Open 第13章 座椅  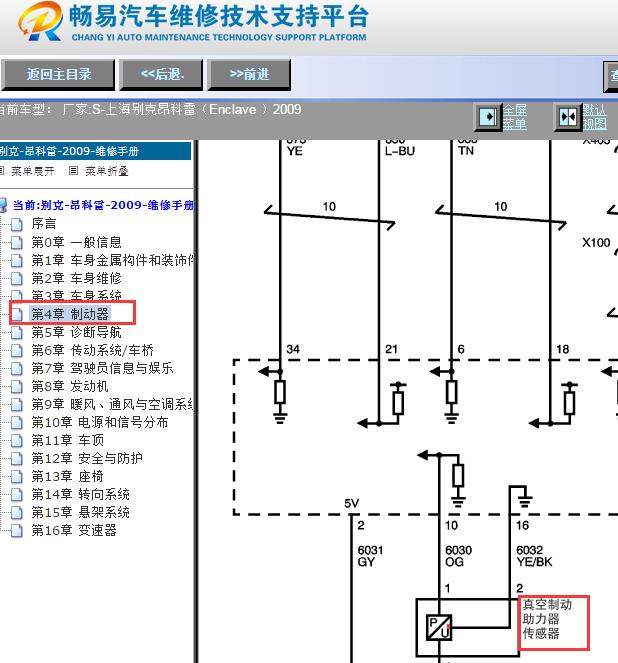click(68, 477)
